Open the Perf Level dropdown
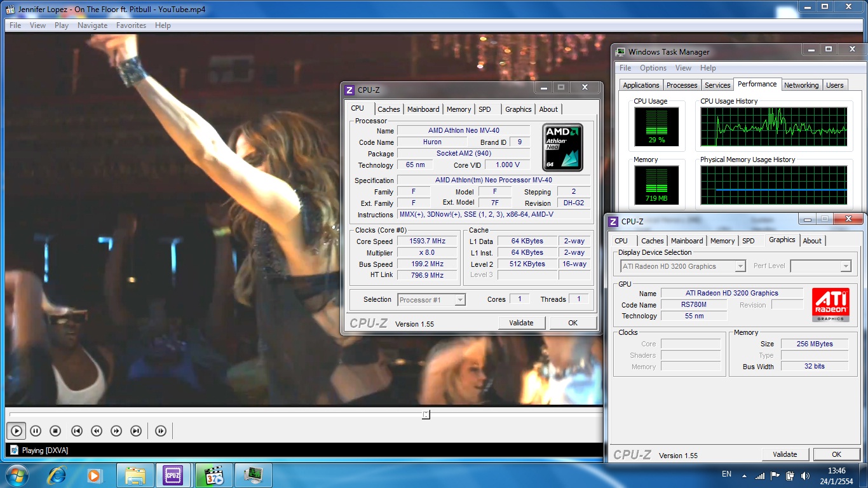Viewport: 868px width, 488px height. coord(845,267)
